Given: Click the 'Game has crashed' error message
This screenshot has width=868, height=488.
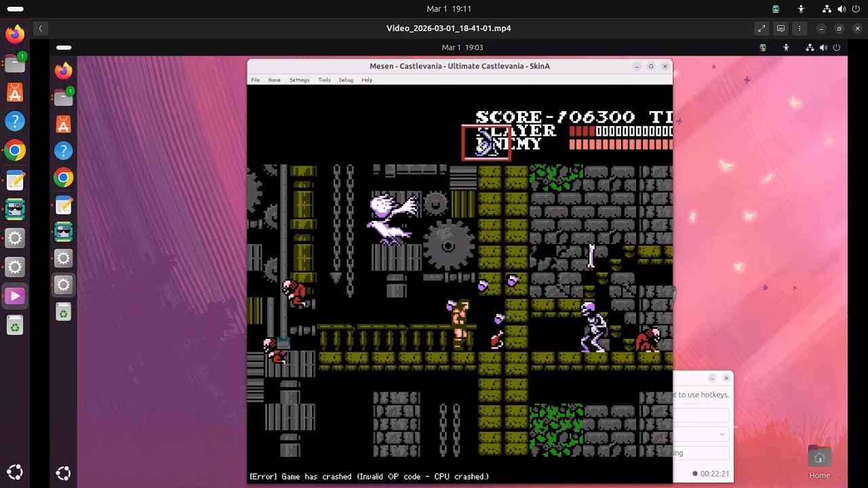Looking at the screenshot, I should [370, 476].
